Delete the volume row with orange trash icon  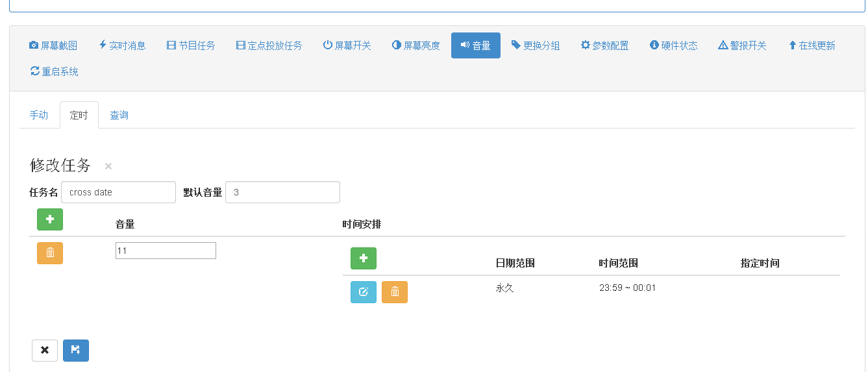point(50,253)
